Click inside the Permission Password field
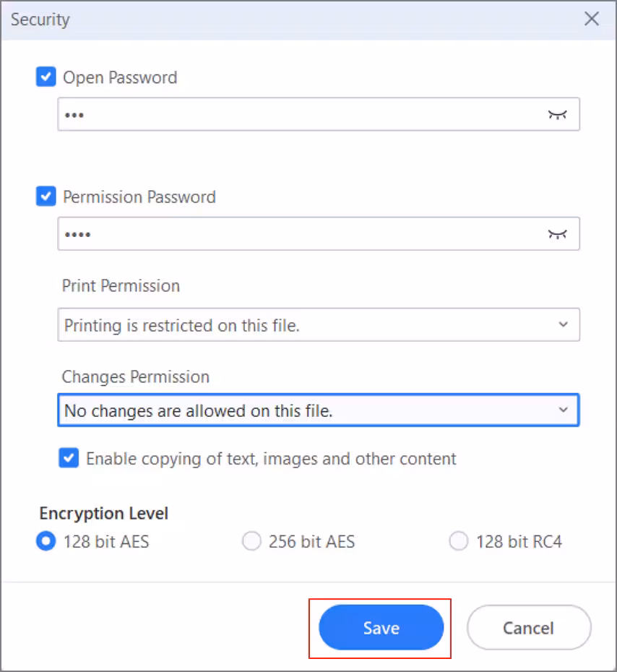 [296, 234]
